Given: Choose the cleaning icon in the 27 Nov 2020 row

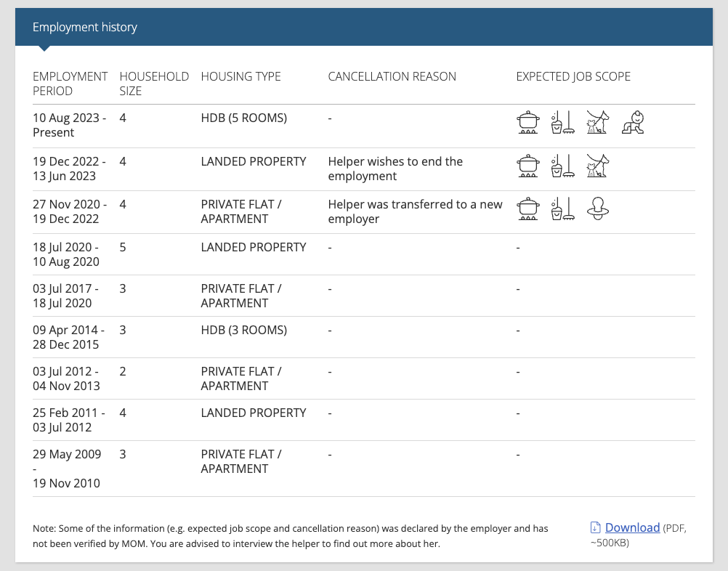Looking at the screenshot, I should pos(563,208).
